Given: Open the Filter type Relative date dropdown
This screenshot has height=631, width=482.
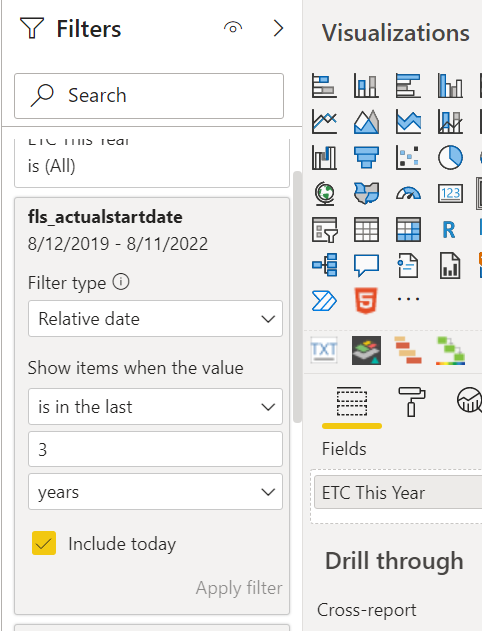Looking at the screenshot, I should pyautogui.click(x=155, y=319).
